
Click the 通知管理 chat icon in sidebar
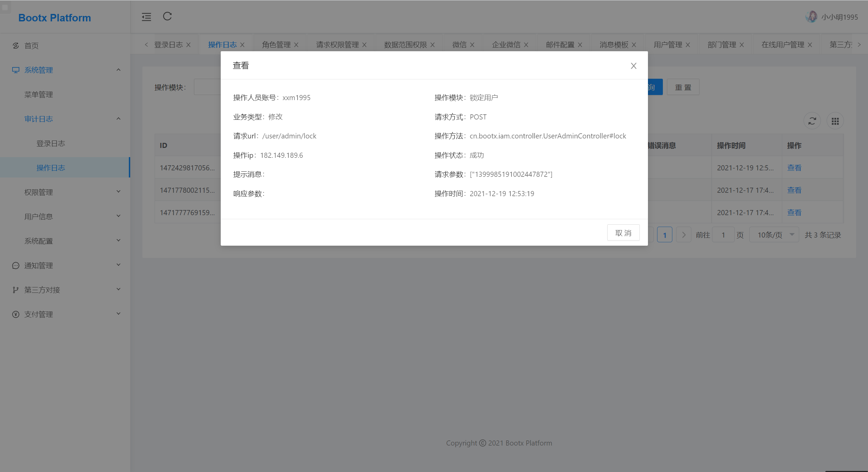click(15, 265)
